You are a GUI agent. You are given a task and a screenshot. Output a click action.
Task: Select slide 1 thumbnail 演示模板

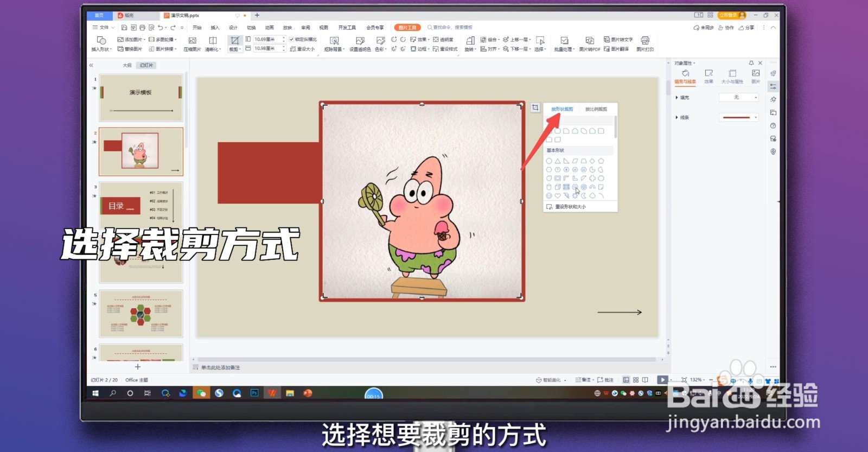[141, 98]
